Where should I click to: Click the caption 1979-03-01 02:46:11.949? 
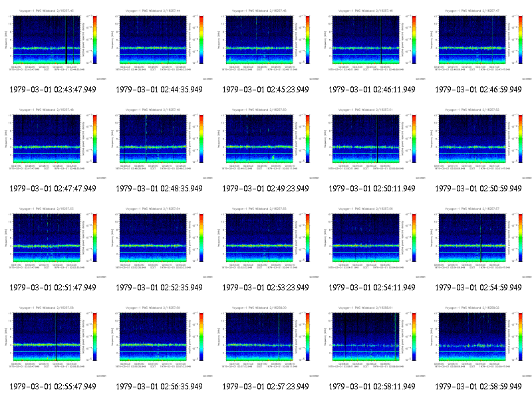click(372, 90)
